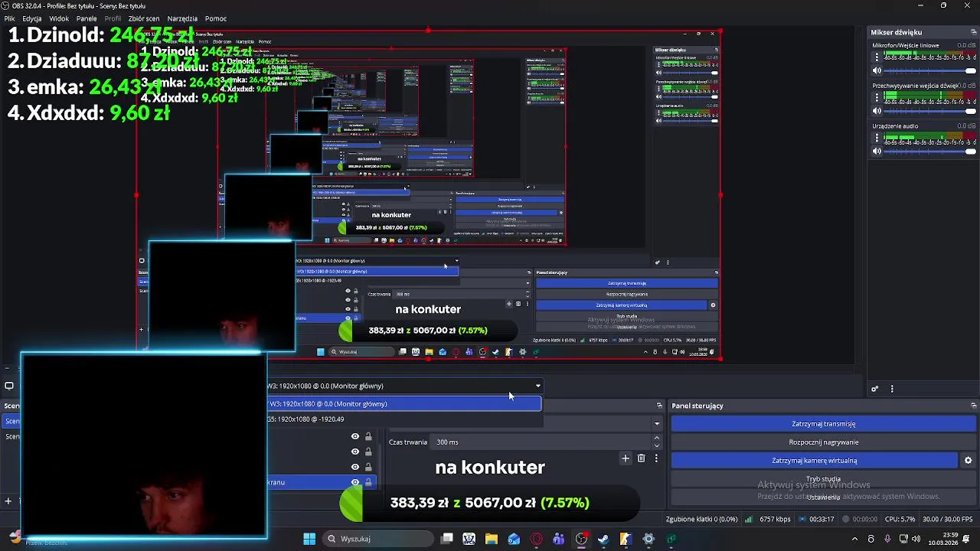
Task: Click '6757 kbps' in status bar
Action: 775,519
